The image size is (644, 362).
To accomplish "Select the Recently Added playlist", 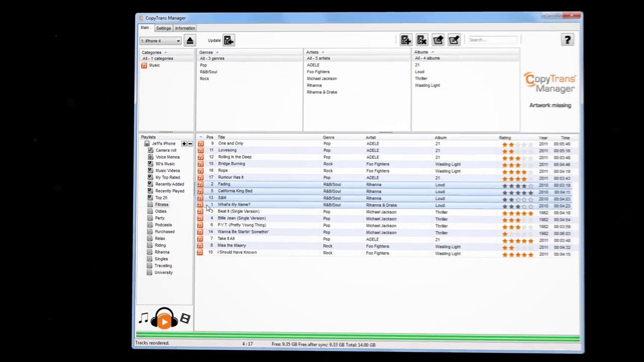I will click(x=170, y=184).
